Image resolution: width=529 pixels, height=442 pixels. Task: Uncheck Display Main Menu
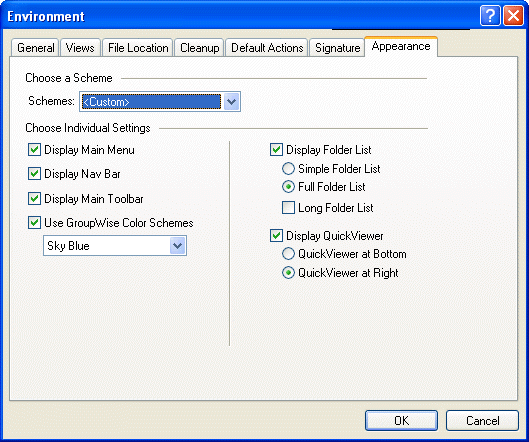tap(34, 150)
